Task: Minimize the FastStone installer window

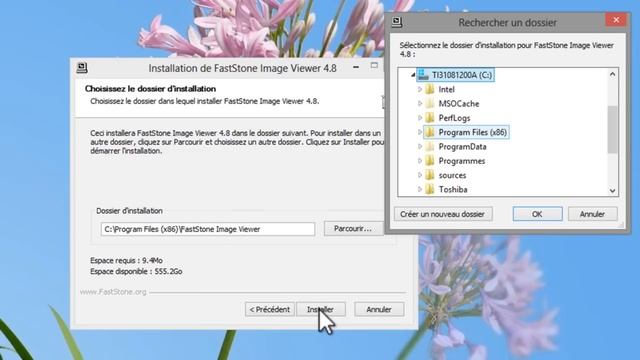Action: [x=356, y=67]
